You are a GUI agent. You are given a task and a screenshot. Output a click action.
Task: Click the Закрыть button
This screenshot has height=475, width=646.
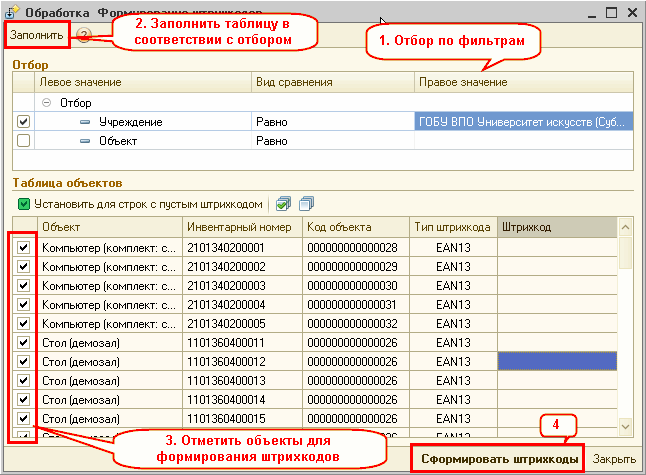tap(614, 459)
